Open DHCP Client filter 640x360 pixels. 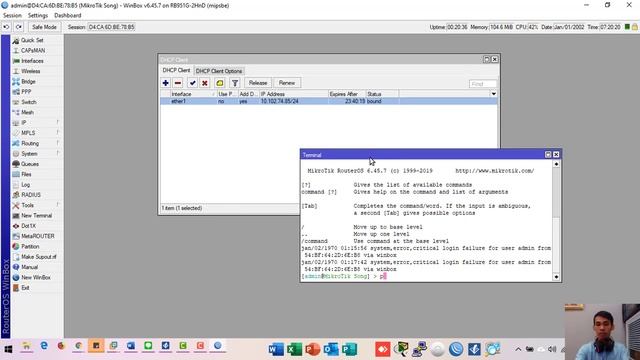[235, 83]
